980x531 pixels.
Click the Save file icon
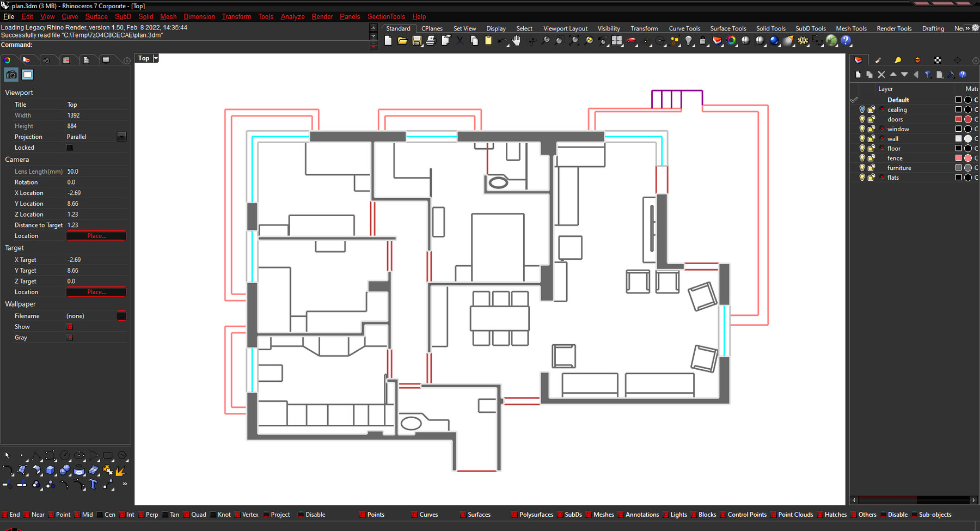[417, 40]
